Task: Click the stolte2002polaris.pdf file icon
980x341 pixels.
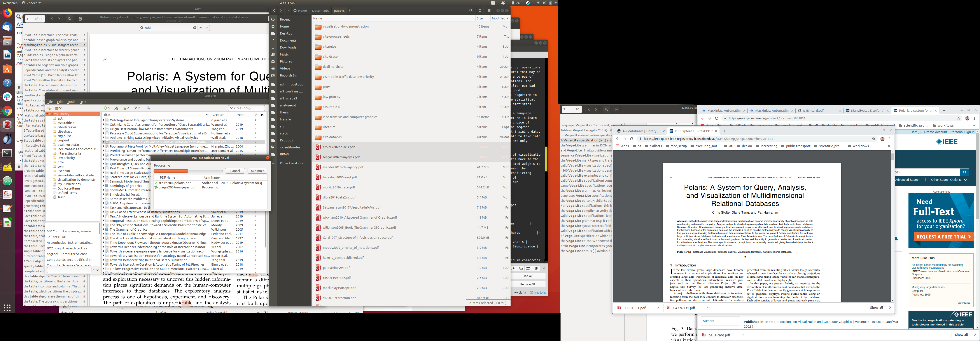Action: click(318, 147)
